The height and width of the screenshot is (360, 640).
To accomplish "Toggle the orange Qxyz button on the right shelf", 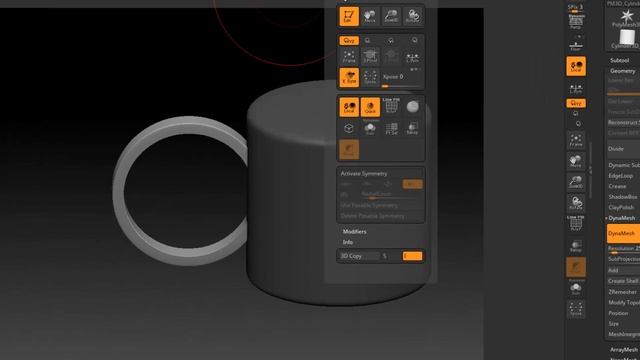I will (576, 103).
